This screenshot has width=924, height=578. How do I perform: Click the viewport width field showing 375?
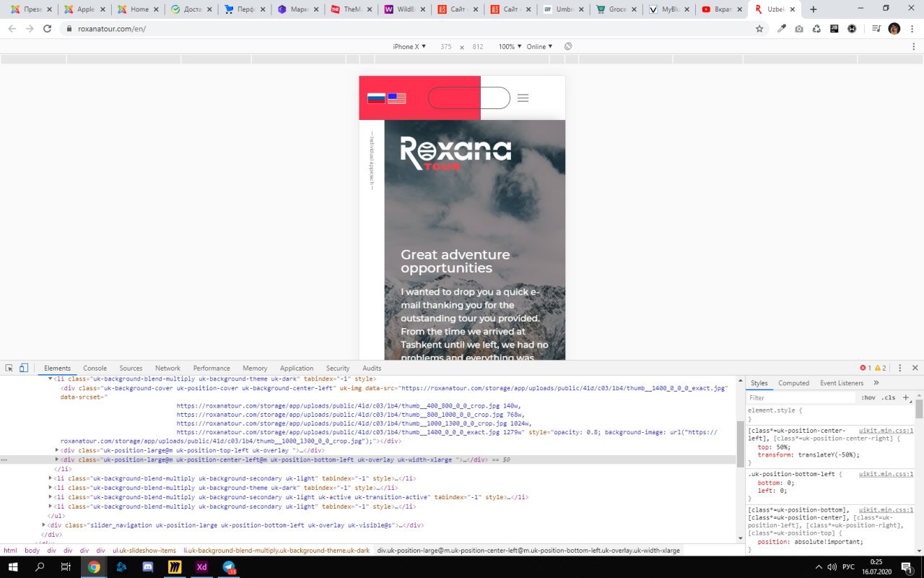[445, 46]
